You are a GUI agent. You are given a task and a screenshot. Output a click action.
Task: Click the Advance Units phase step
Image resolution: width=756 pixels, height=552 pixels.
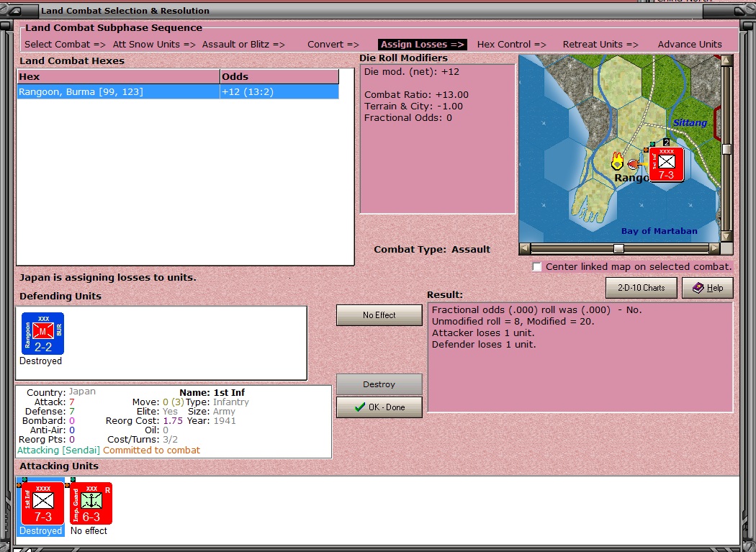pyautogui.click(x=690, y=45)
